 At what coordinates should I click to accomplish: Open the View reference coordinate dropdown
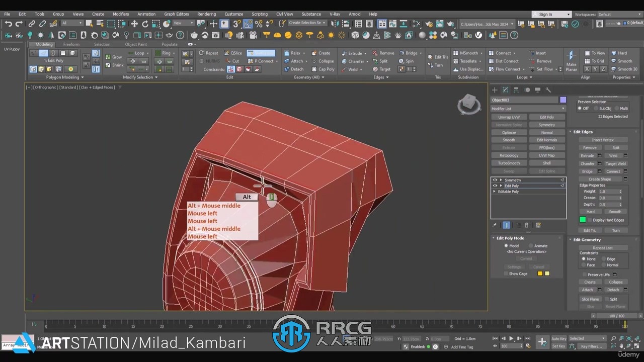[x=183, y=23]
